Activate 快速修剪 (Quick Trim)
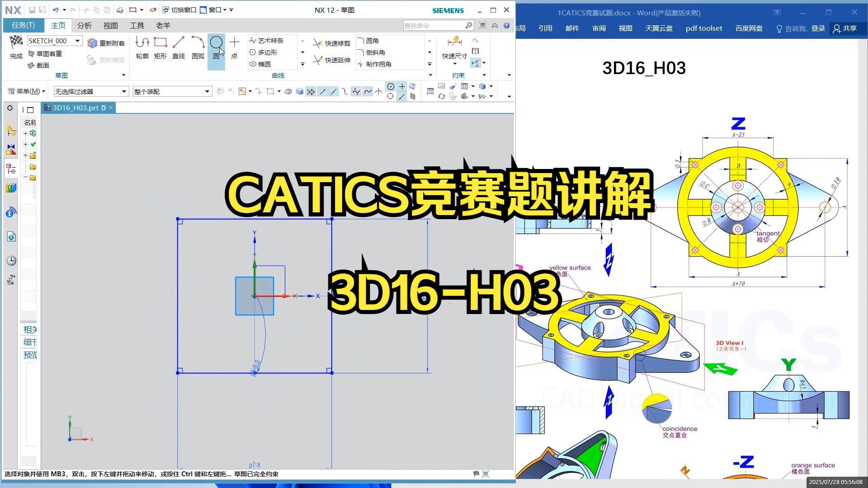The width and height of the screenshot is (868, 488). point(332,43)
